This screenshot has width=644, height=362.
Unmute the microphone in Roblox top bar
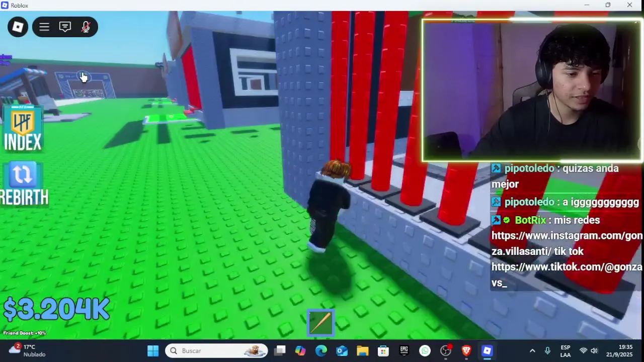tap(86, 27)
